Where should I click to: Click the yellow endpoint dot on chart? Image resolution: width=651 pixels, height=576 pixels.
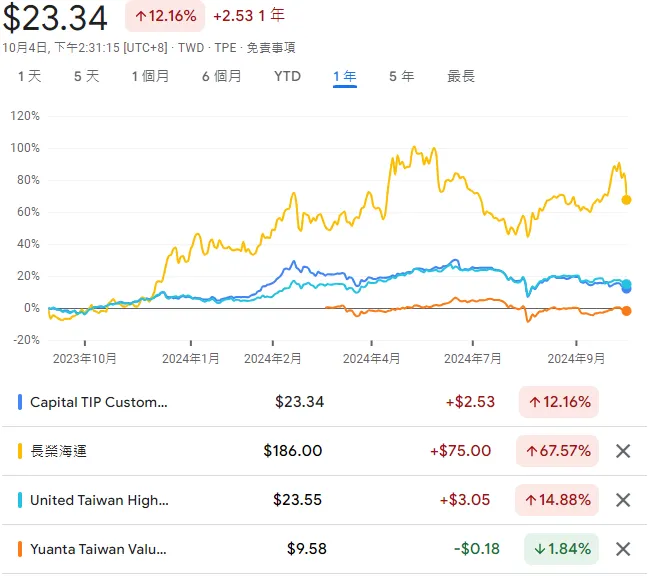pos(626,200)
